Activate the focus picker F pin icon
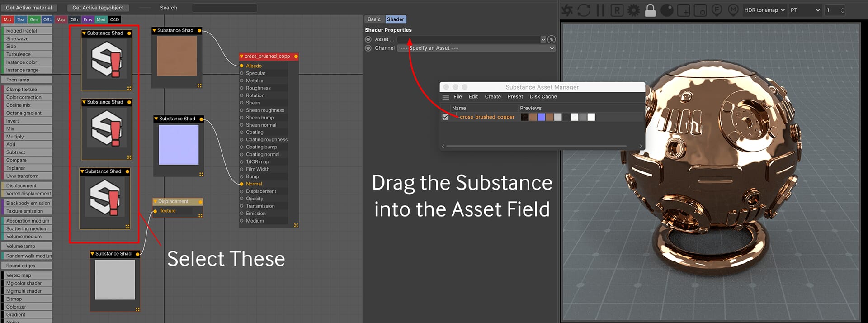Image resolution: width=868 pixels, height=323 pixels. click(x=717, y=10)
